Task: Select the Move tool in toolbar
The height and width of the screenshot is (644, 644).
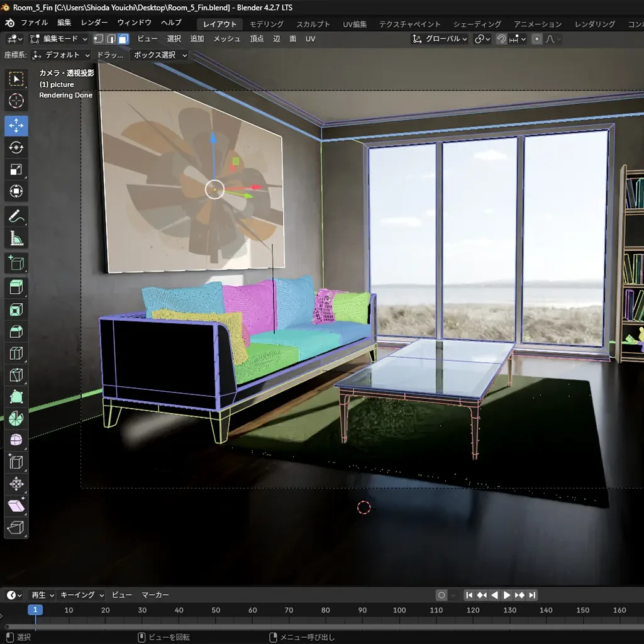Action: pyautogui.click(x=16, y=126)
